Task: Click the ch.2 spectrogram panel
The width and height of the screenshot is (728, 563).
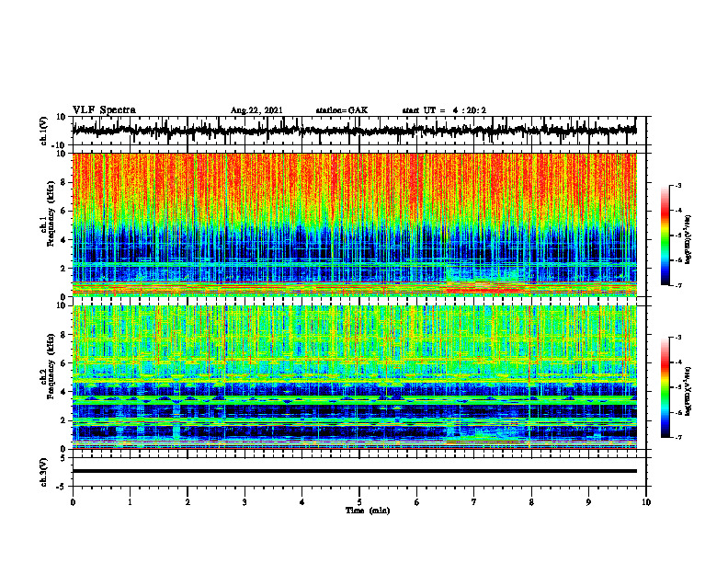Action: pyautogui.click(x=354, y=377)
